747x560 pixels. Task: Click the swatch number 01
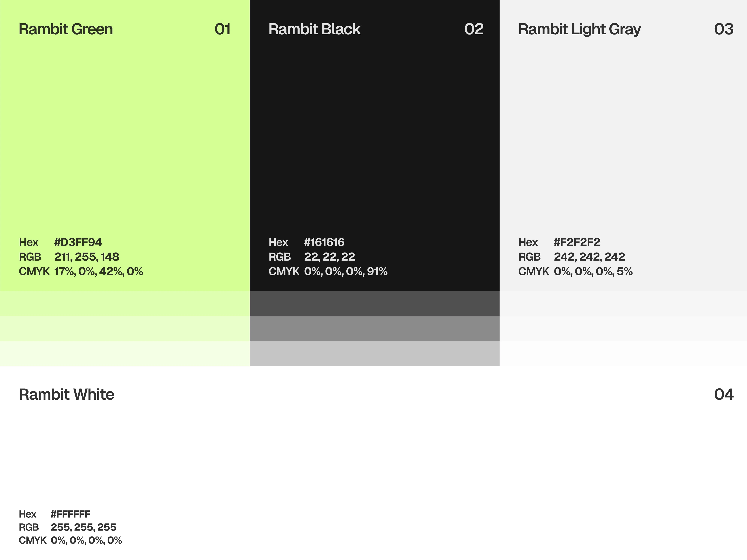point(223,29)
